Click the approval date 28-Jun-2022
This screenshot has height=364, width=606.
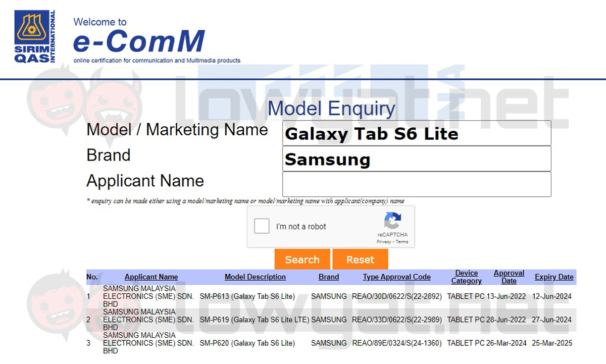506,320
